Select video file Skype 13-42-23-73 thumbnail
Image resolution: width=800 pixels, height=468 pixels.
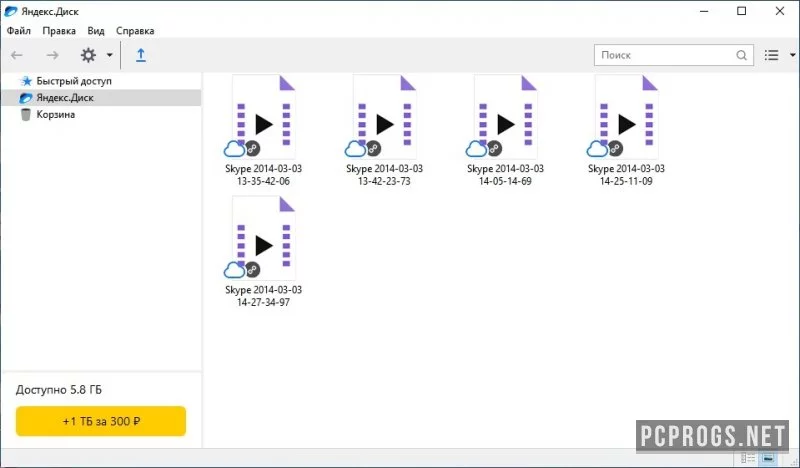click(385, 117)
